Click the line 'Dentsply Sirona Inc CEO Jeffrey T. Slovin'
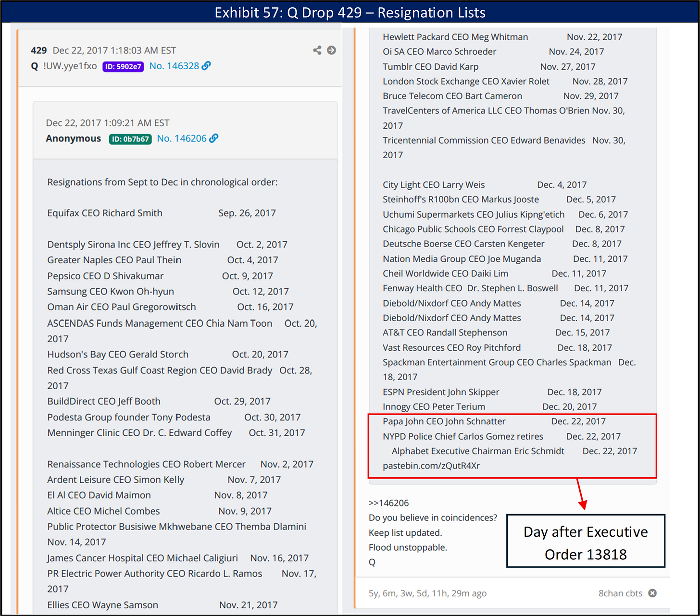Image resolution: width=700 pixels, height=616 pixels. [x=133, y=245]
